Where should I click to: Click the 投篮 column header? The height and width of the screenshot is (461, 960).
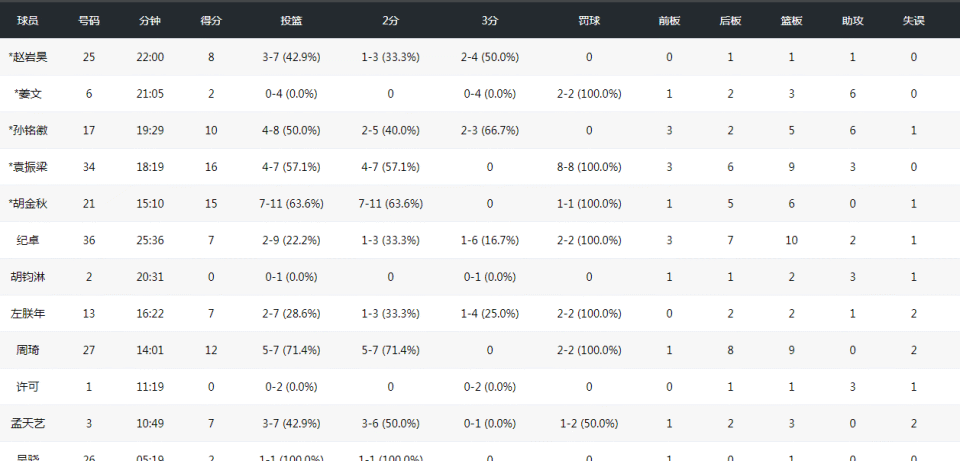tap(292, 21)
